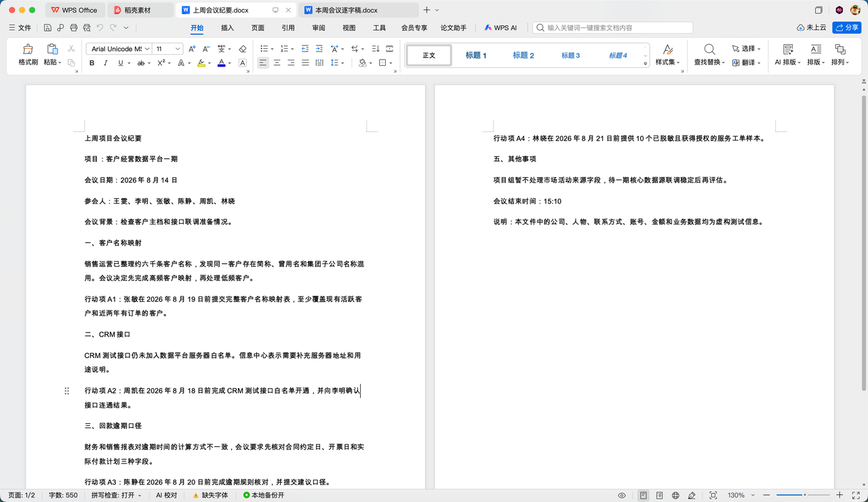The height and width of the screenshot is (502, 868).
Task: Toggle eye protection mode in status bar
Action: click(622, 495)
